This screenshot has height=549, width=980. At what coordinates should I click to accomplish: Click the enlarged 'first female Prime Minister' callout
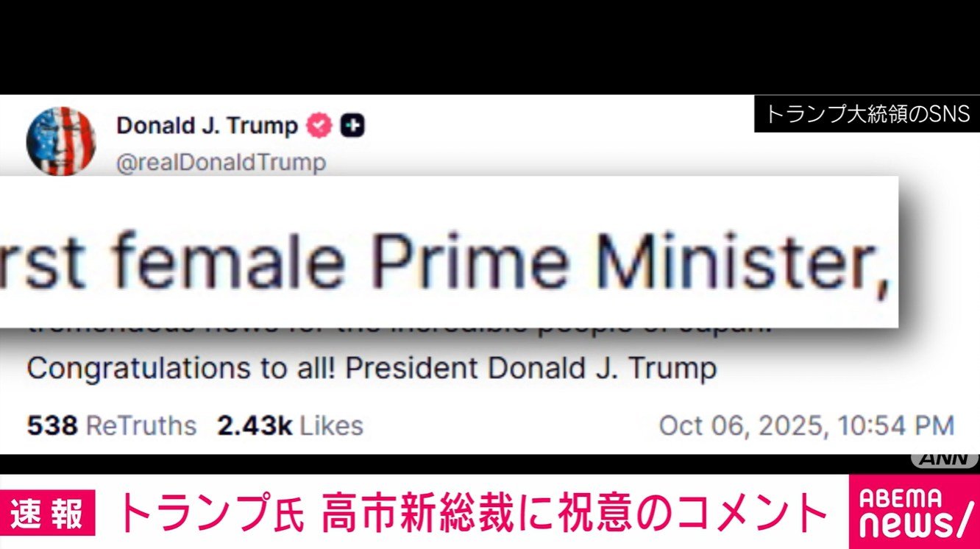coord(449,252)
